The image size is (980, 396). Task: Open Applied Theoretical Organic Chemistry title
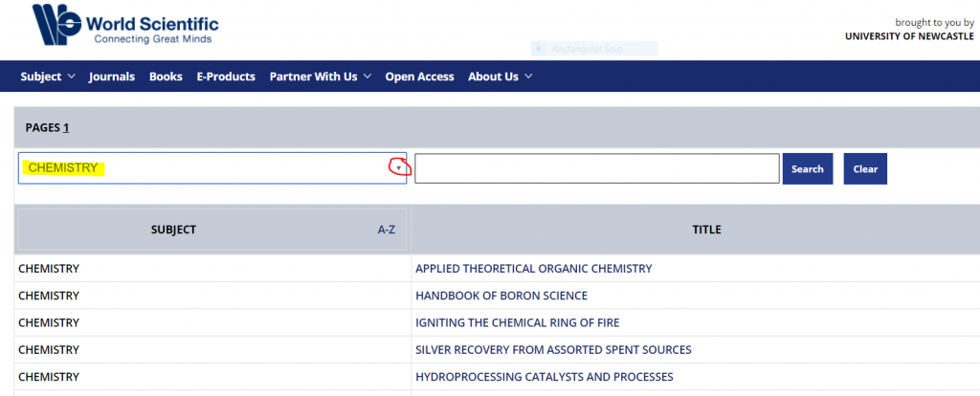pyautogui.click(x=533, y=269)
